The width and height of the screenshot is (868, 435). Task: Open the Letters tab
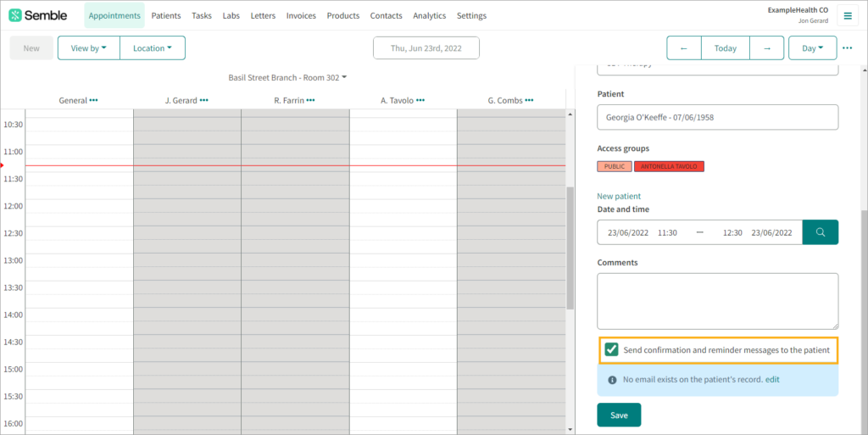(263, 15)
